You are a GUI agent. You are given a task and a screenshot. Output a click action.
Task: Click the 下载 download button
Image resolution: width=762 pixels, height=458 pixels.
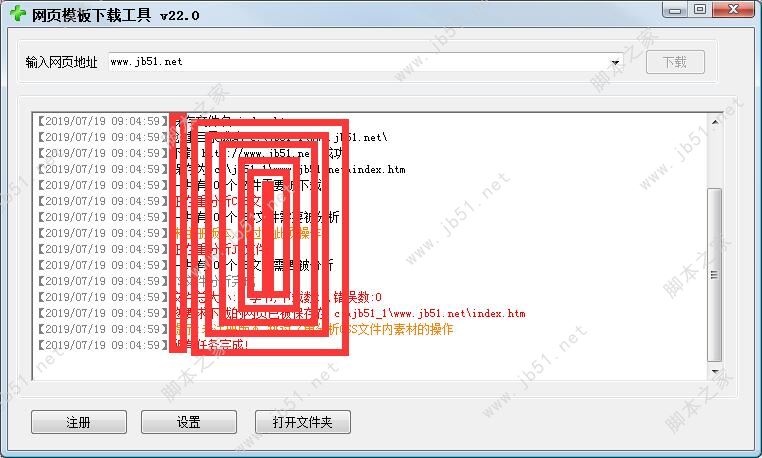coord(675,62)
